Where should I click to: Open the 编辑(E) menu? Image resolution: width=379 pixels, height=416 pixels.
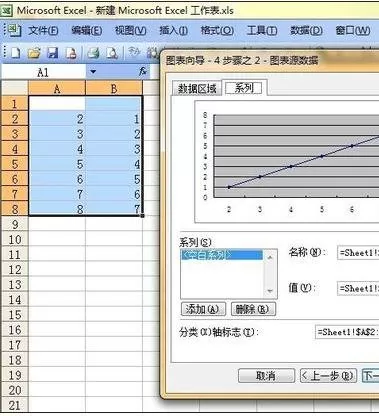(87, 31)
